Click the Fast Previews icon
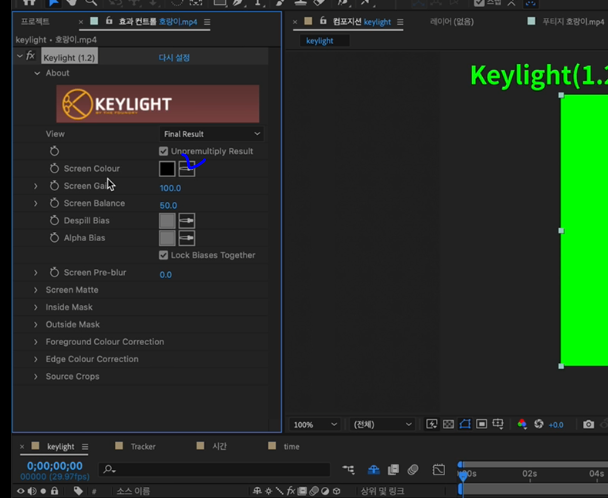The height and width of the screenshot is (498, 608). [432, 424]
